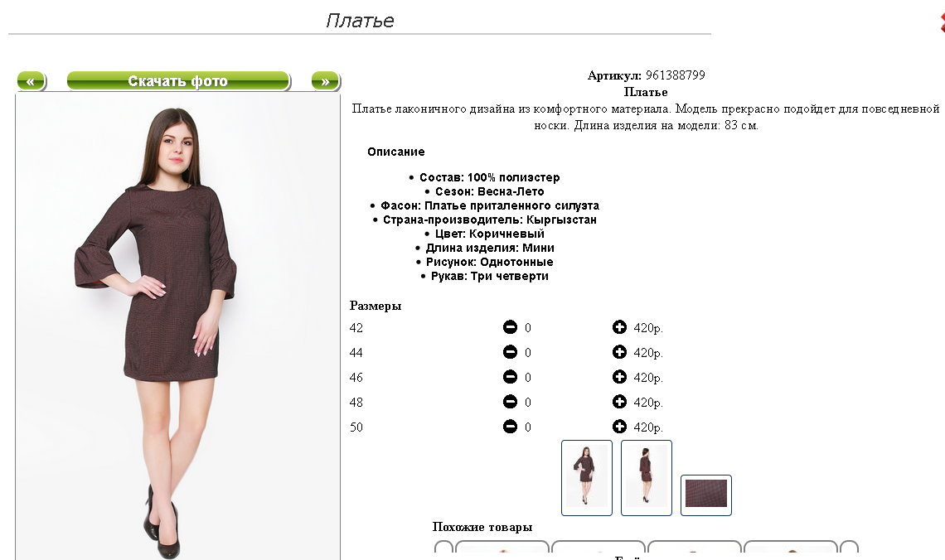The width and height of the screenshot is (945, 560).
Task: Add one item of size 44
Action: pyautogui.click(x=619, y=351)
